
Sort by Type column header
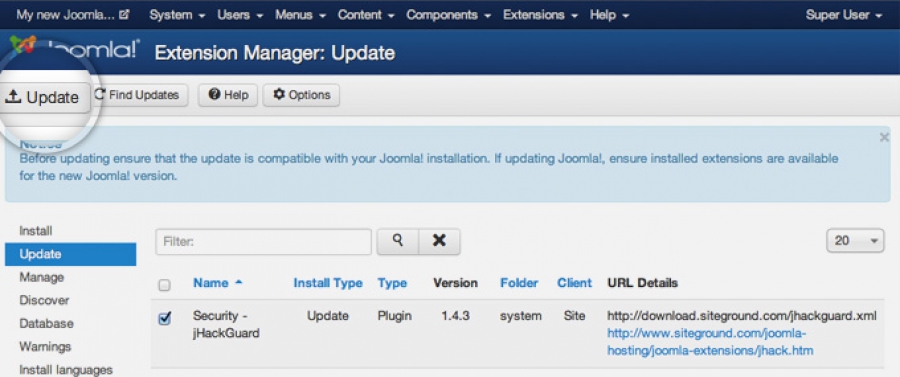click(x=392, y=283)
